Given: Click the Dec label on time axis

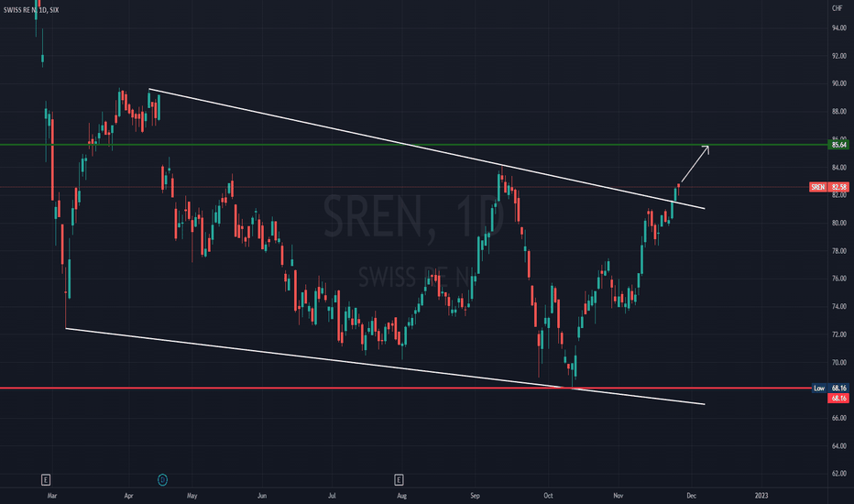Looking at the screenshot, I should tap(691, 496).
